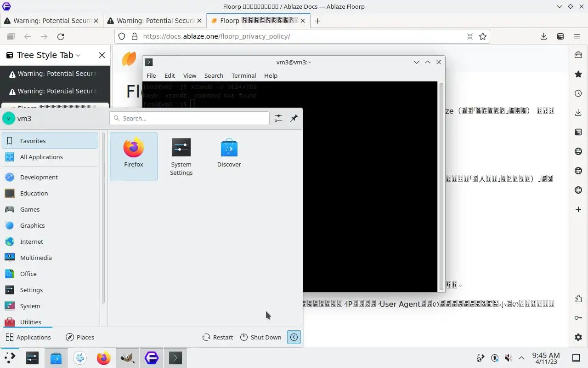
Task: Open Tree Style Tab header dropdown
Action: (78, 55)
